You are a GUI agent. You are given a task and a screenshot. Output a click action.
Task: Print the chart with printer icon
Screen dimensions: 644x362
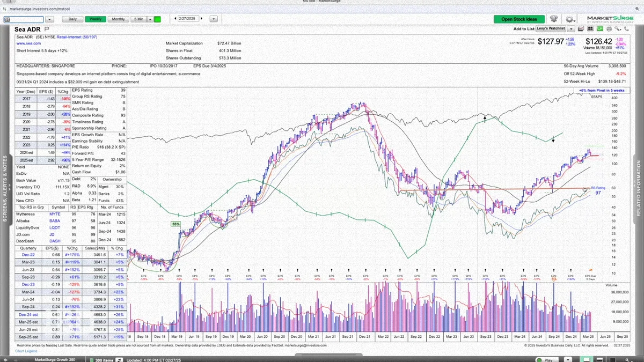pos(609,28)
